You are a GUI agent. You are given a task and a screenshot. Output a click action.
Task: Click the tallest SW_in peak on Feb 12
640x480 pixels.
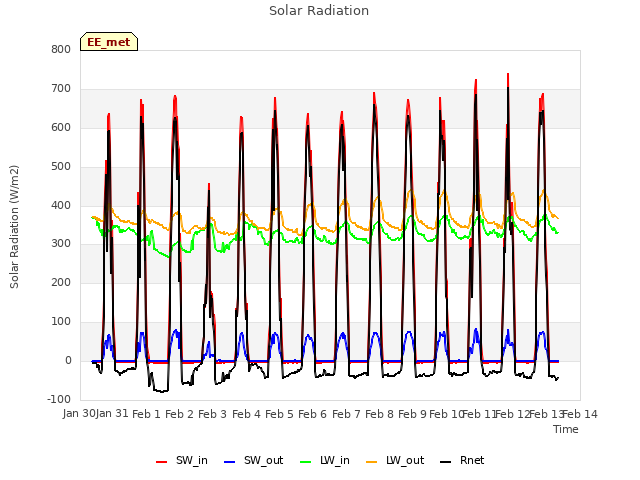(x=508, y=74)
